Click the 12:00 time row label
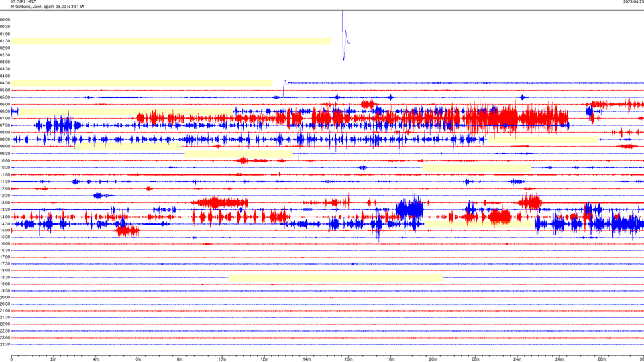Screen dimensions: 644x362 5,189
